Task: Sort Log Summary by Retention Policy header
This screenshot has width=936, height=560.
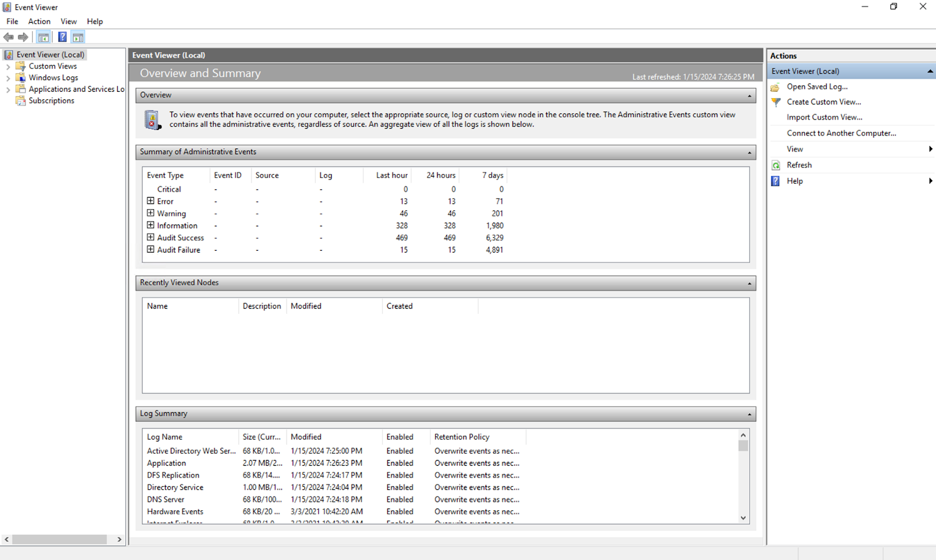Action: coord(478,437)
